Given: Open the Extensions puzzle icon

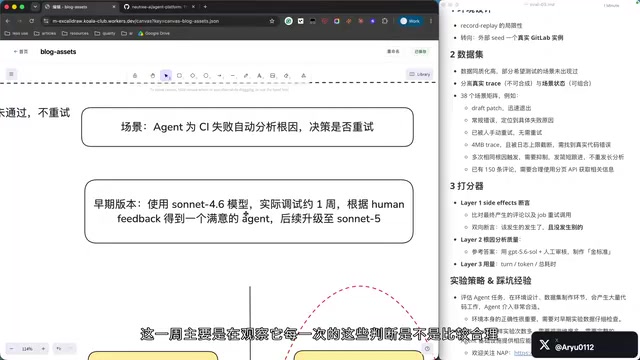Looking at the screenshot, I should coord(384,21).
